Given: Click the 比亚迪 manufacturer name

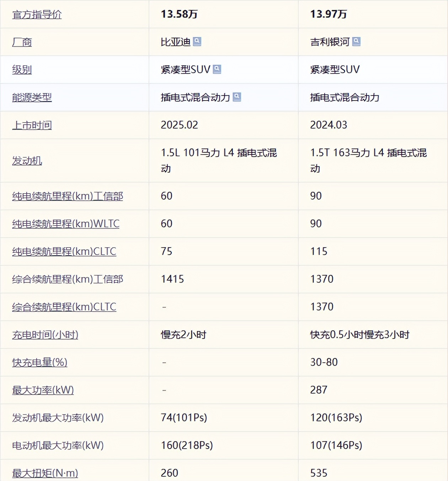Looking at the screenshot, I should click(176, 42).
